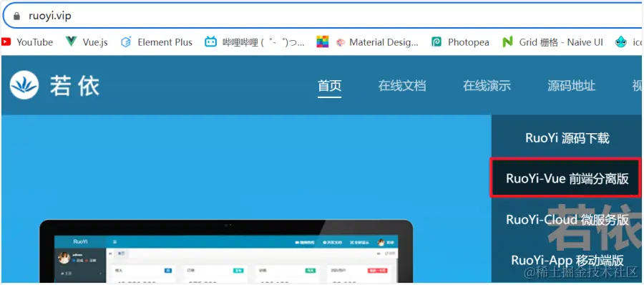The height and width of the screenshot is (285, 644).
Task: Open the 在线演示 navigation item
Action: (x=487, y=85)
